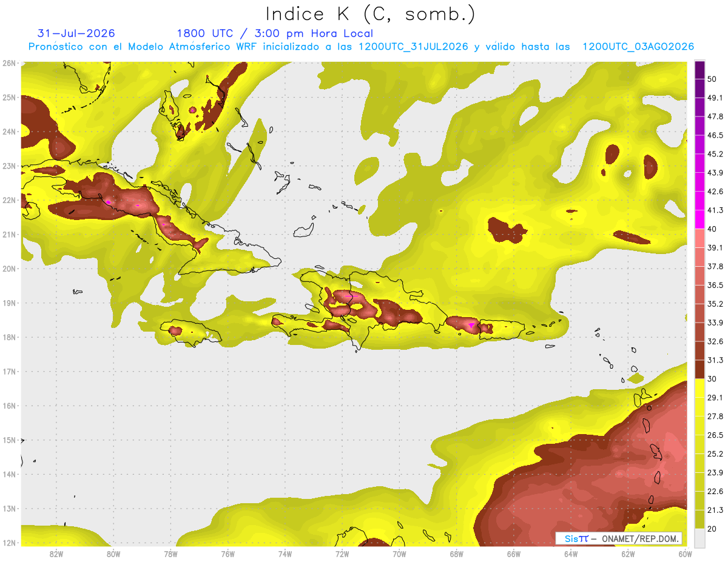Click the legend value "45.2"
Image resolution: width=728 pixels, height=562 pixels.
[x=715, y=155]
